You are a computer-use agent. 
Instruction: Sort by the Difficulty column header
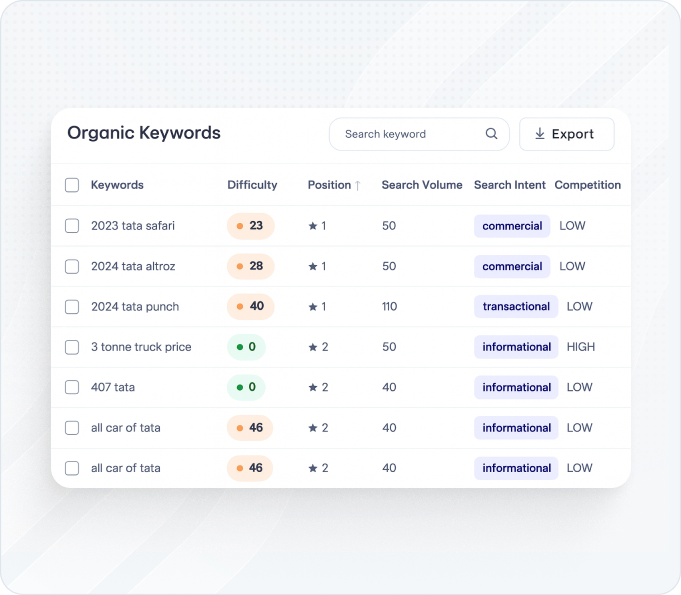(252, 185)
